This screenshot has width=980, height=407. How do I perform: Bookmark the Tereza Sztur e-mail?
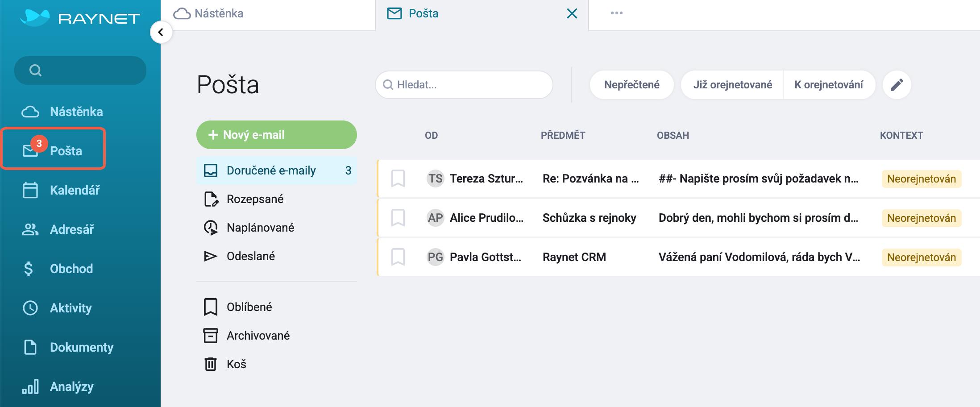click(x=398, y=179)
